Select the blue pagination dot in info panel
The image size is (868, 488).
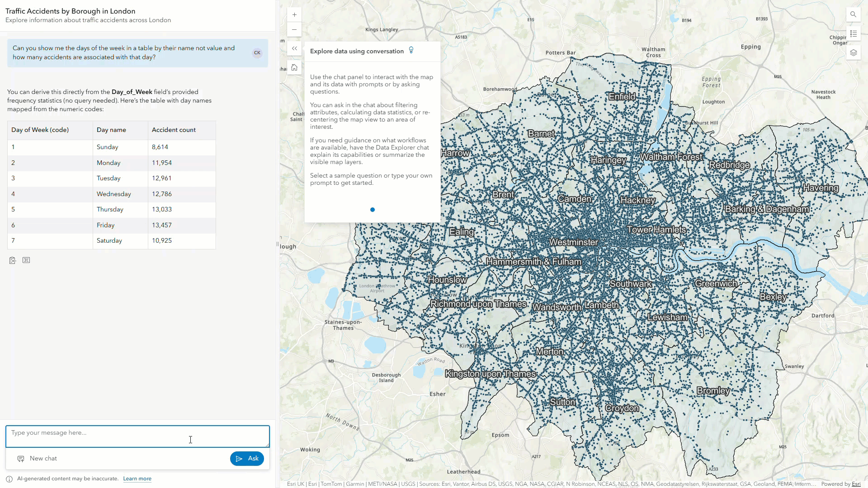[x=373, y=210]
